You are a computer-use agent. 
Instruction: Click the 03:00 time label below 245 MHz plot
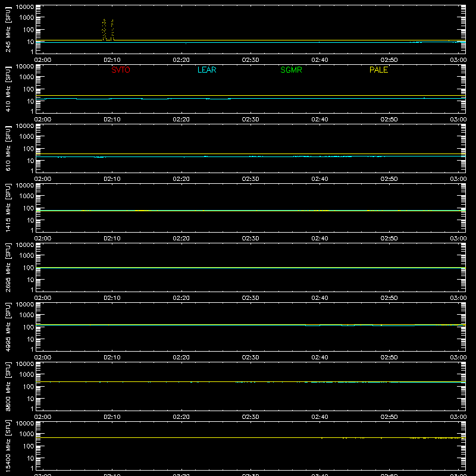click(458, 60)
